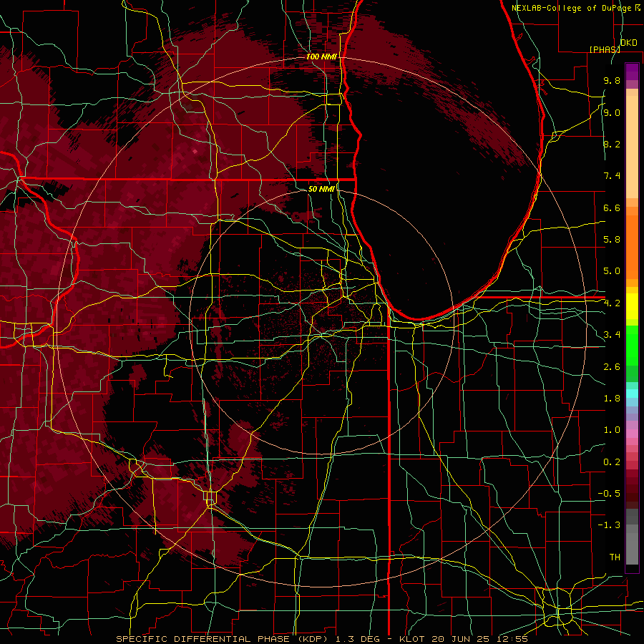This screenshot has width=644, height=644.
Task: Click the 5.0 scale value
Action: pos(612,271)
